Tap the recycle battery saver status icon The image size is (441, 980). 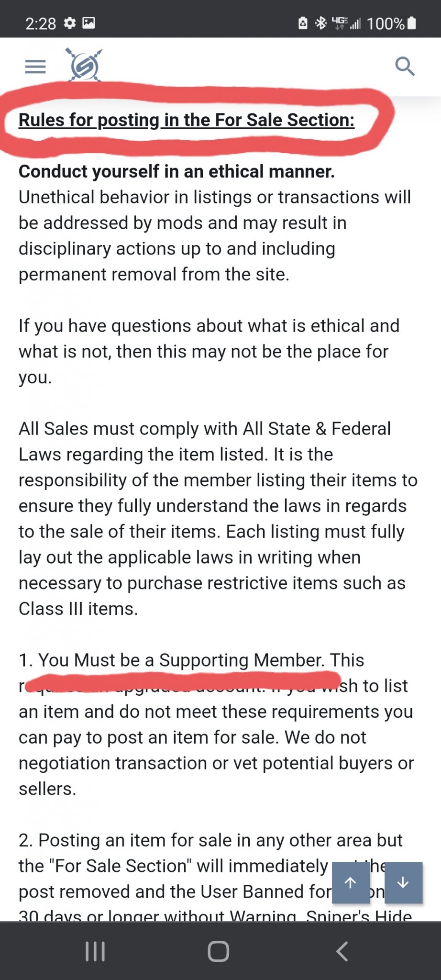click(303, 23)
